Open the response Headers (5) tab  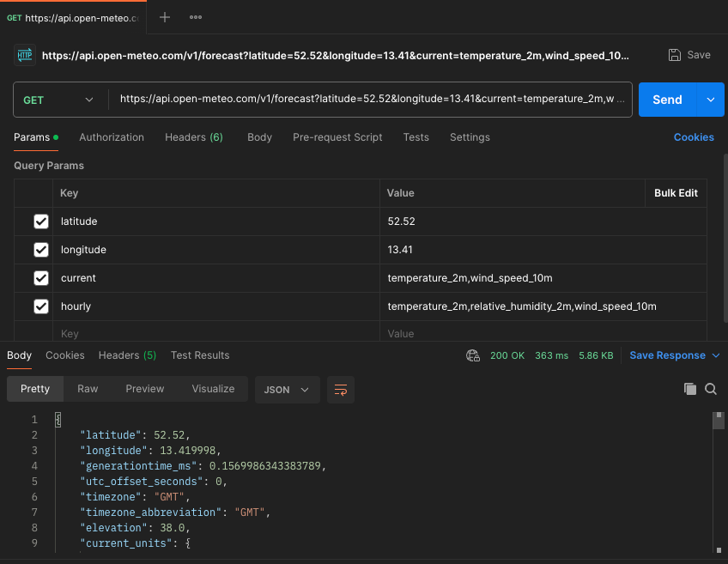127,355
